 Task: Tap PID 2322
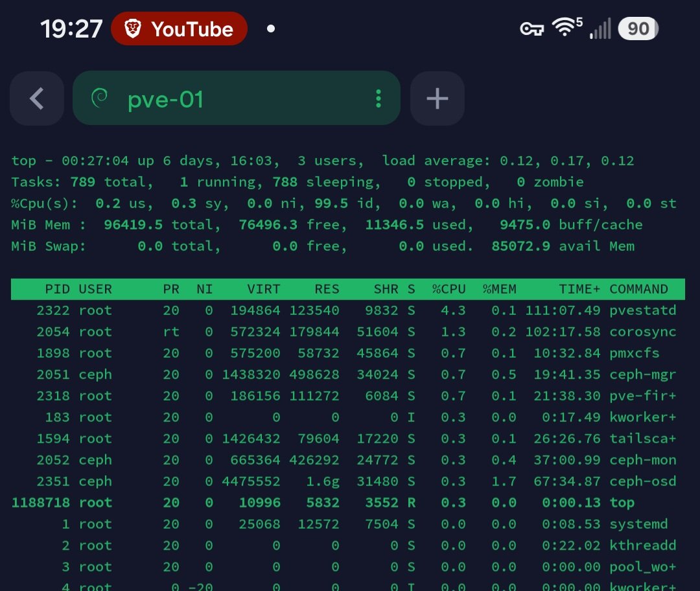(53, 310)
